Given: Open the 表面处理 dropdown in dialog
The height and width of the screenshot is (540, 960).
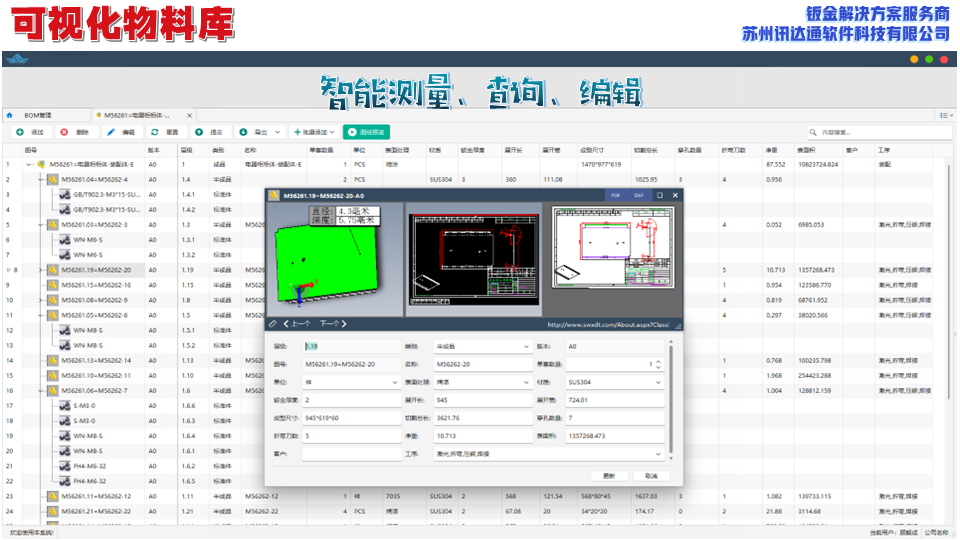Looking at the screenshot, I should (526, 382).
